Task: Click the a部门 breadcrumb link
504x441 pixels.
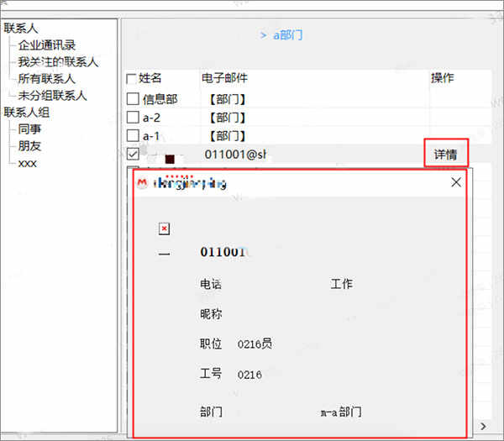Action: [287, 34]
